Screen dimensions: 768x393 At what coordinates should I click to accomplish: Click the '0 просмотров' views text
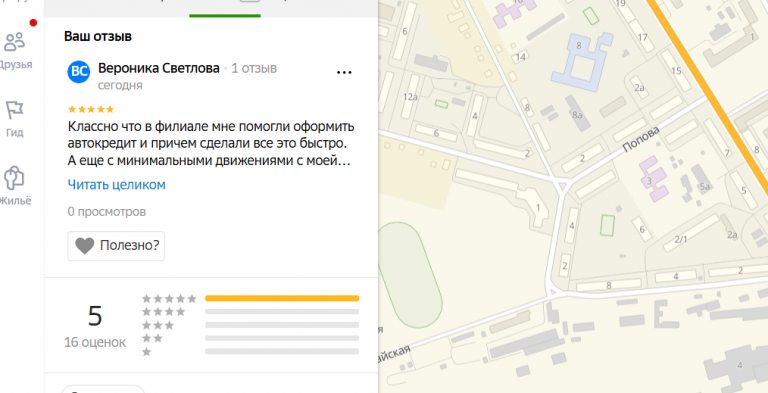tap(107, 212)
